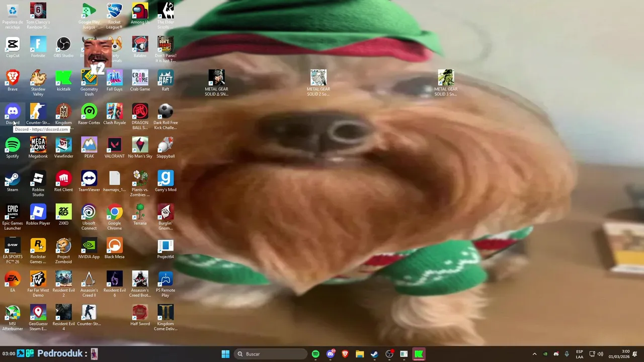Open The Elder Scrolls shortcut
This screenshot has height=362, width=644.
point(166,16)
